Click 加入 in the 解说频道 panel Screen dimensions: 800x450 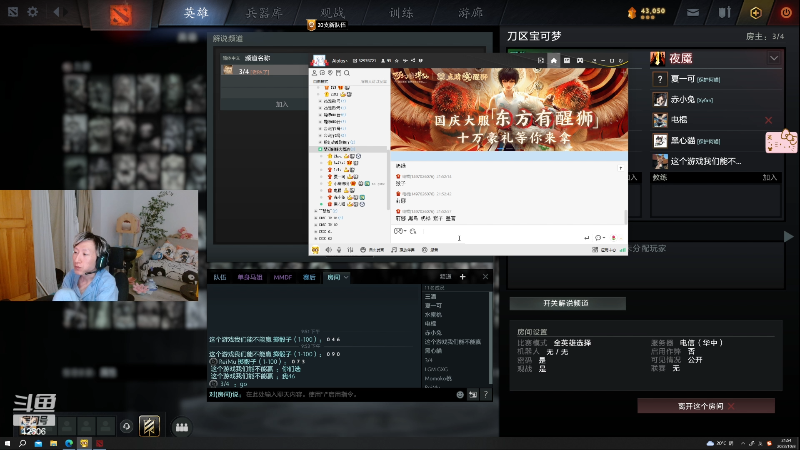pyautogui.click(x=282, y=104)
